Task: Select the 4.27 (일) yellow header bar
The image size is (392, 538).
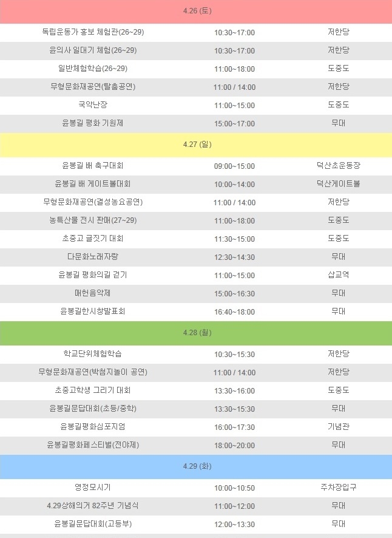Action: 197,145
